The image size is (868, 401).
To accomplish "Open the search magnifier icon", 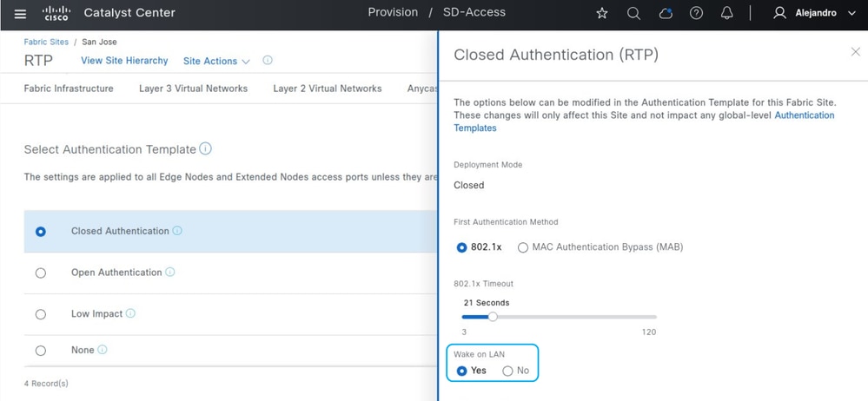I will tap(633, 13).
